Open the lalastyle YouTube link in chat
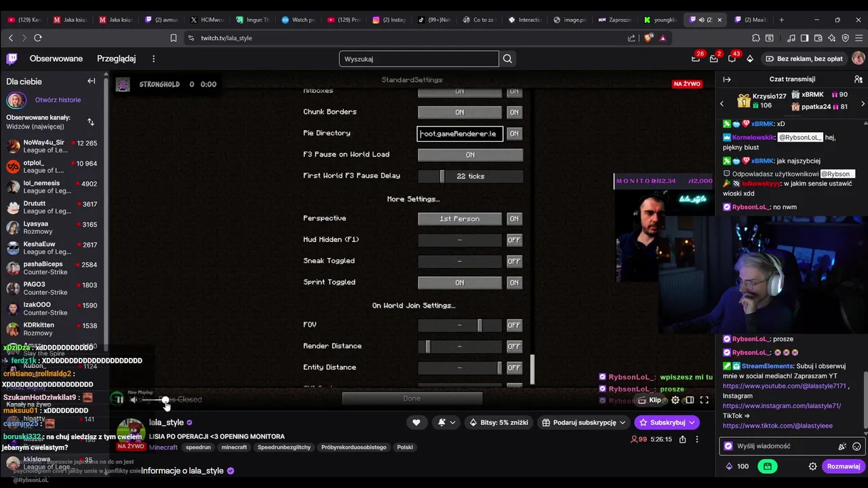 pyautogui.click(x=785, y=386)
